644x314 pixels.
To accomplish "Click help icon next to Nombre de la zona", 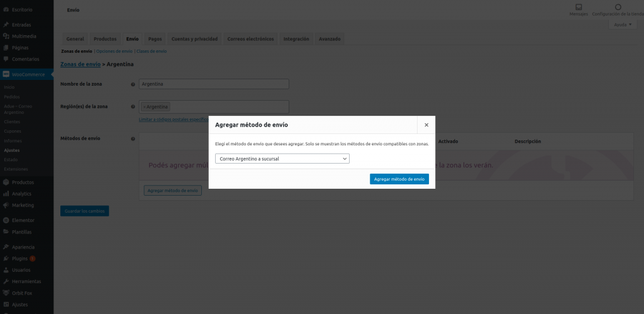I will pyautogui.click(x=133, y=84).
